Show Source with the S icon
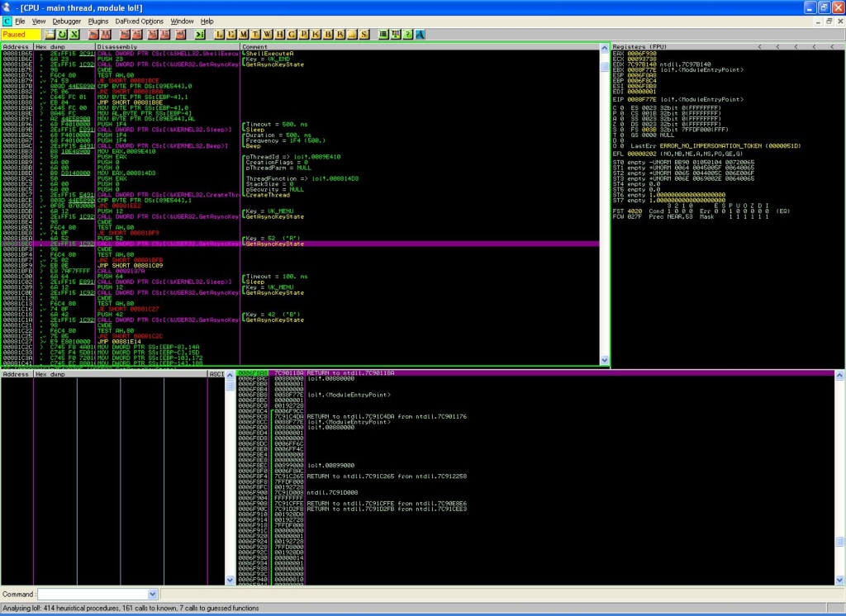The height and width of the screenshot is (616, 846). pyautogui.click(x=364, y=35)
